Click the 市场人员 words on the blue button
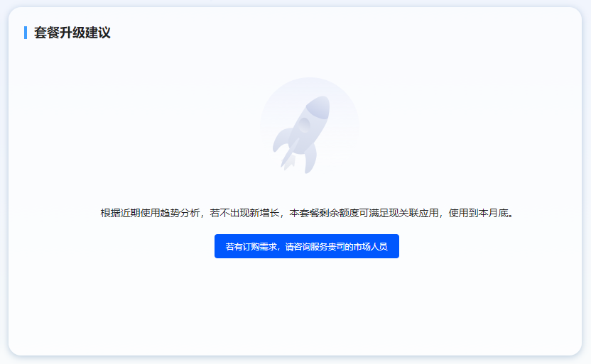The width and height of the screenshot is (591, 364). (x=370, y=247)
